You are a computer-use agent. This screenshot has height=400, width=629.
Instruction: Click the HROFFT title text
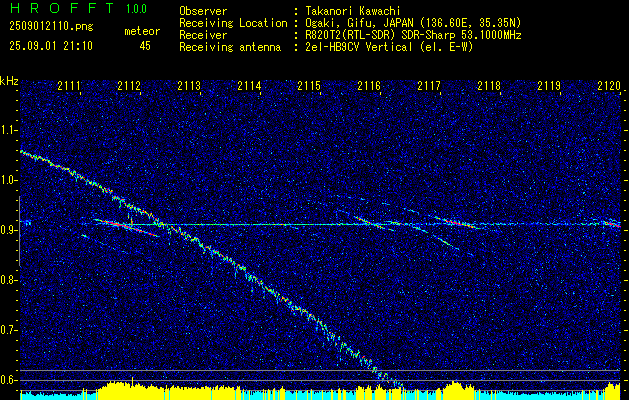tap(62, 8)
